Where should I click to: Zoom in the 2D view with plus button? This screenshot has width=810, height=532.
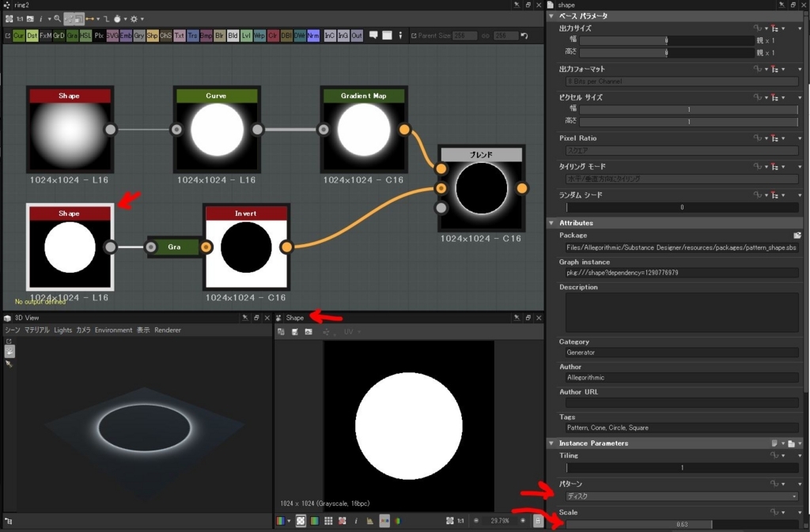(x=523, y=521)
